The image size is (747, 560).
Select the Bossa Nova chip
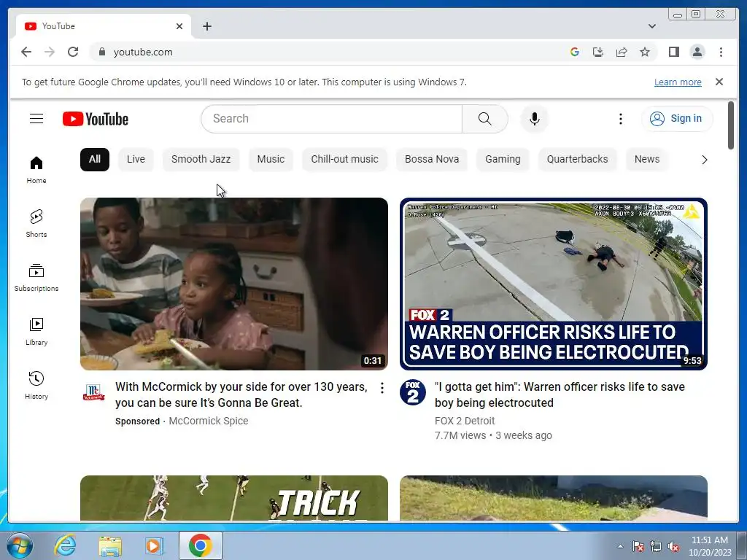[432, 159]
